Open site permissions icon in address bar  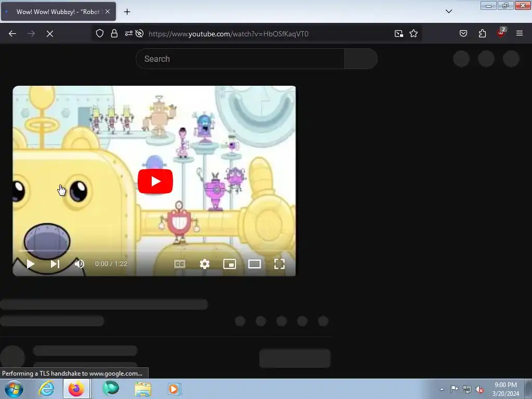click(129, 34)
